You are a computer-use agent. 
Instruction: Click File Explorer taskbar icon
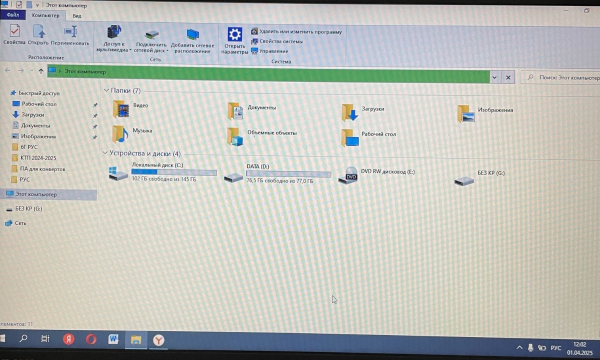136,340
